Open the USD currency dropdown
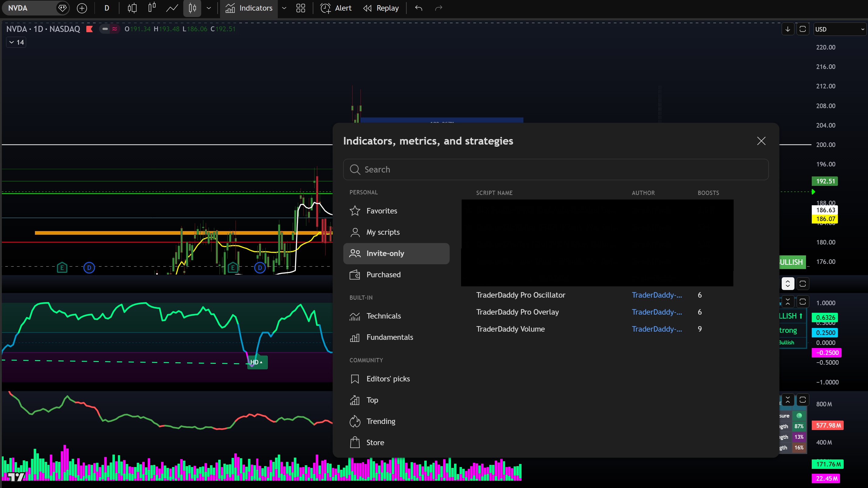Image resolution: width=868 pixels, height=488 pixels. [x=839, y=29]
